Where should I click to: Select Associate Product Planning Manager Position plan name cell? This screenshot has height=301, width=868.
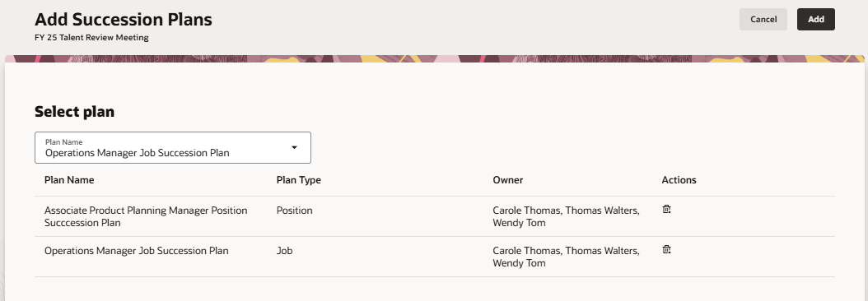tap(146, 217)
